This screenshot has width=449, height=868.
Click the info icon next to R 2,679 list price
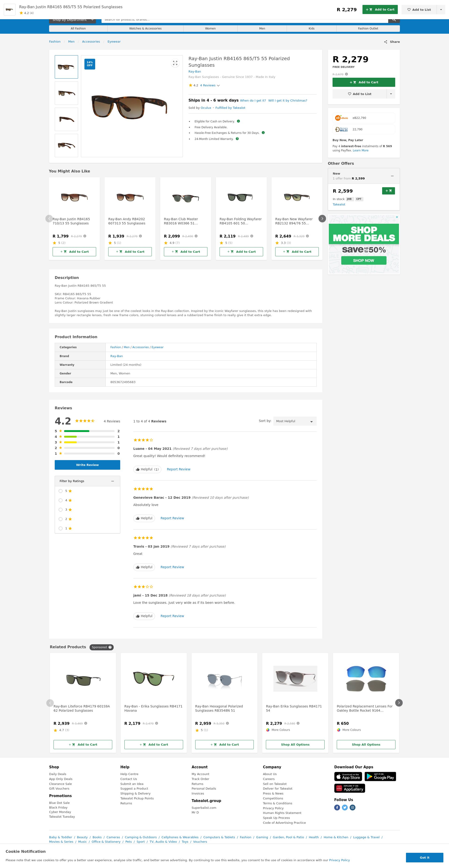(x=346, y=74)
